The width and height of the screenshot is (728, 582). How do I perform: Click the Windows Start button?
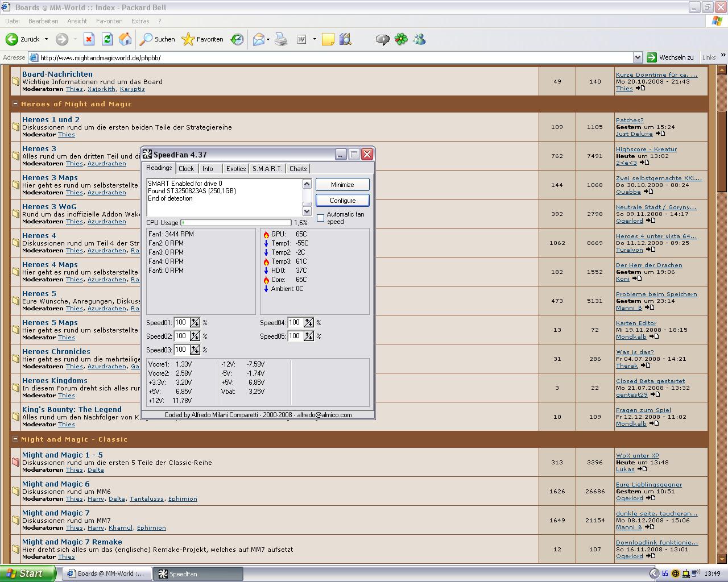pos(27,573)
